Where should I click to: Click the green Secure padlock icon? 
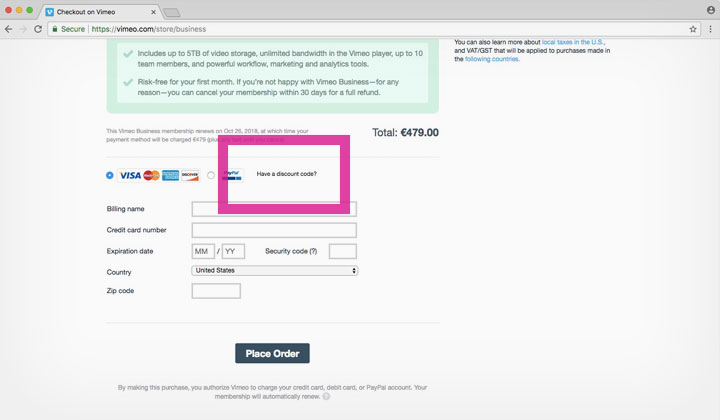tap(55, 29)
